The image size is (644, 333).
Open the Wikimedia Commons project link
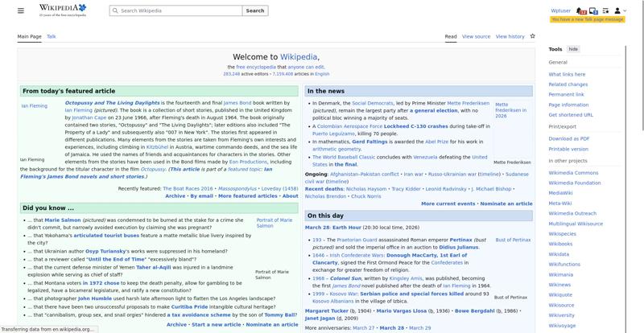pyautogui.click(x=573, y=172)
